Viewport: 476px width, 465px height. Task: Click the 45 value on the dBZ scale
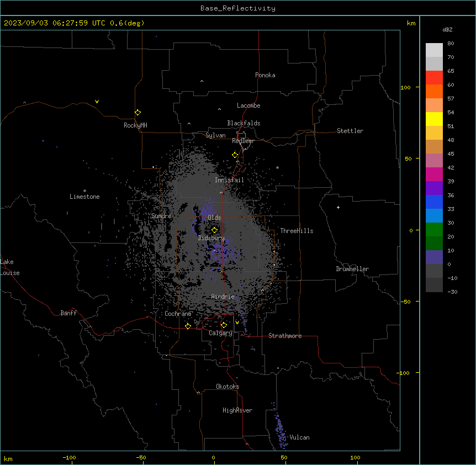(x=451, y=154)
